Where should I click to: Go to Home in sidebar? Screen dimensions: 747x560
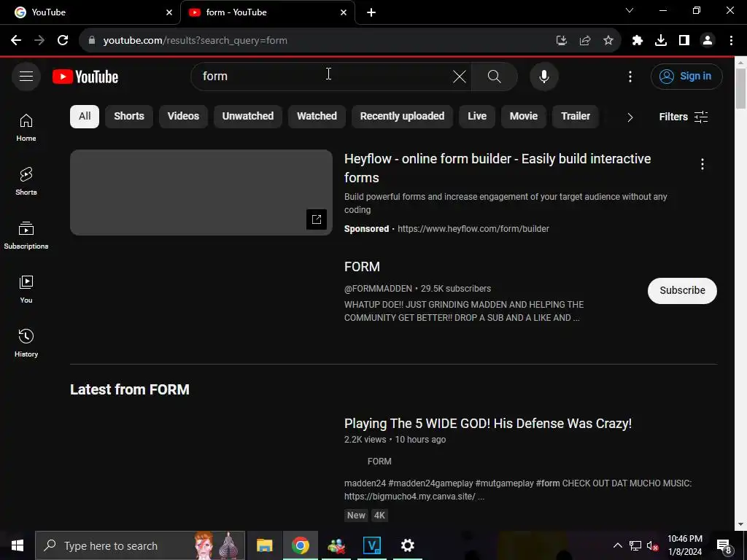[x=26, y=127]
